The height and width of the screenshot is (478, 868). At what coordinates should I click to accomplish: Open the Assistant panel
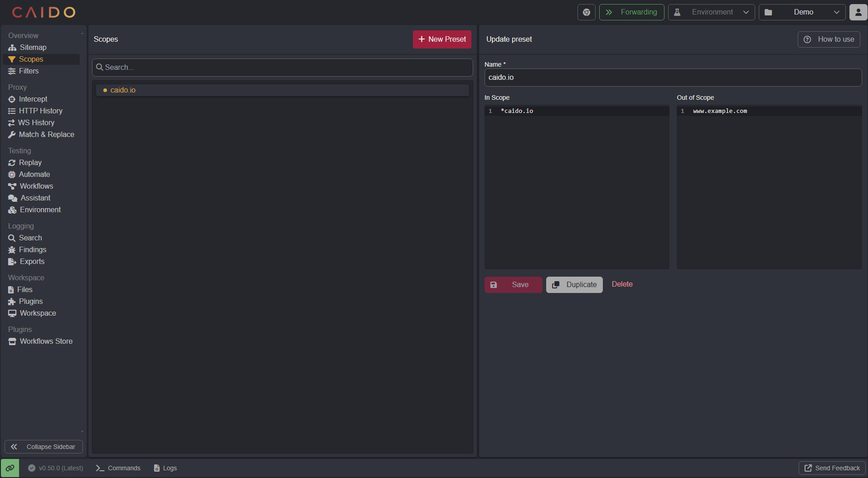pos(35,198)
